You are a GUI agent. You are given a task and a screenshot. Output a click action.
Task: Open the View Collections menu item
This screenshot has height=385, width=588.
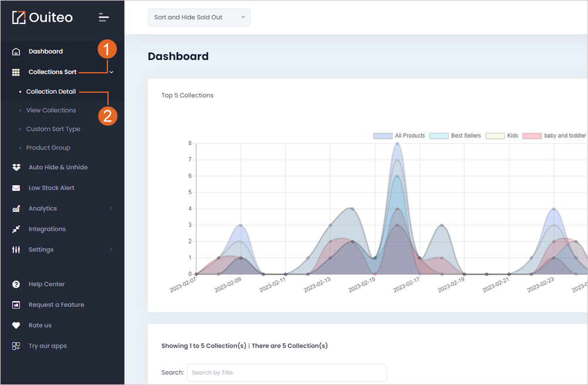tap(51, 110)
